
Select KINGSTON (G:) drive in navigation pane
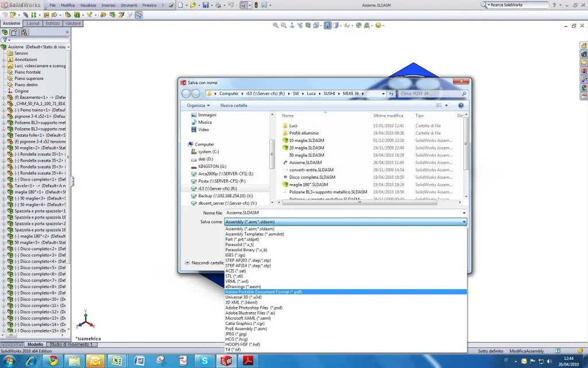[212, 166]
